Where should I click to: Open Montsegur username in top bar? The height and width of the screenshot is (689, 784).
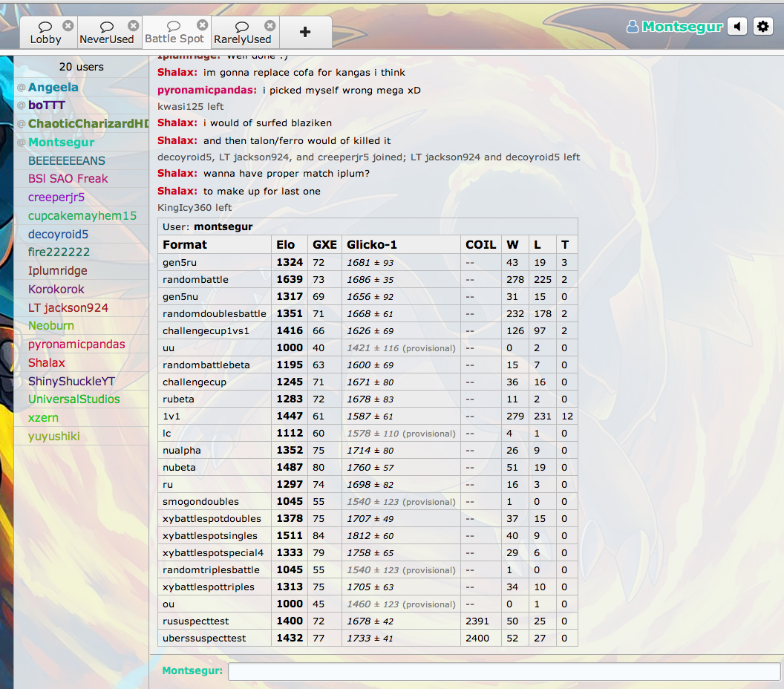pyautogui.click(x=682, y=27)
